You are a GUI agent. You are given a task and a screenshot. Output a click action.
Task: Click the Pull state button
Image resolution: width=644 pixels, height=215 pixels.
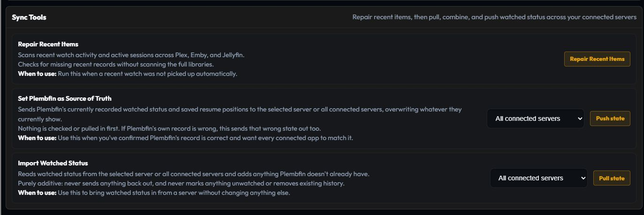pos(612,178)
